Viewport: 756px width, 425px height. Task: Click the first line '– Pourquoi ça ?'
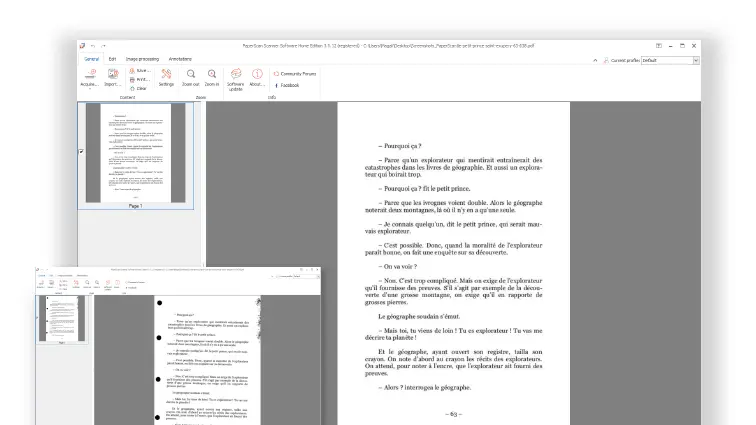[400, 146]
